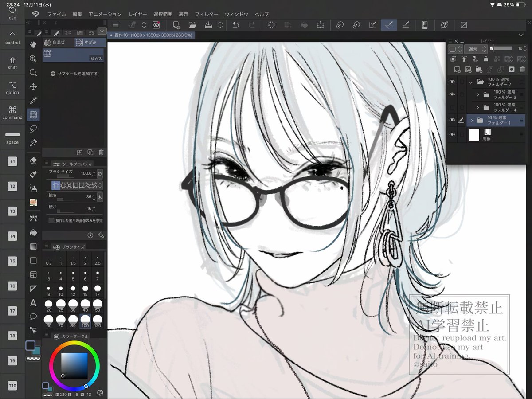Tap the control modifier key
The width and height of the screenshot is (532, 399).
click(x=12, y=38)
